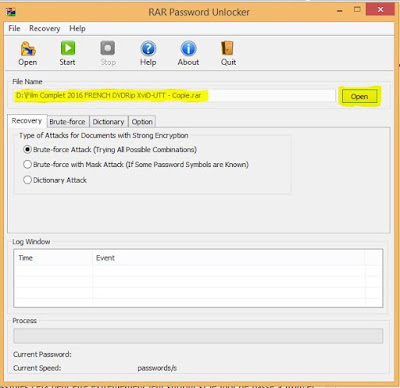Click the highlighted Open button beside file name
Image resolution: width=400 pixels, height=388 pixels.
coord(360,97)
